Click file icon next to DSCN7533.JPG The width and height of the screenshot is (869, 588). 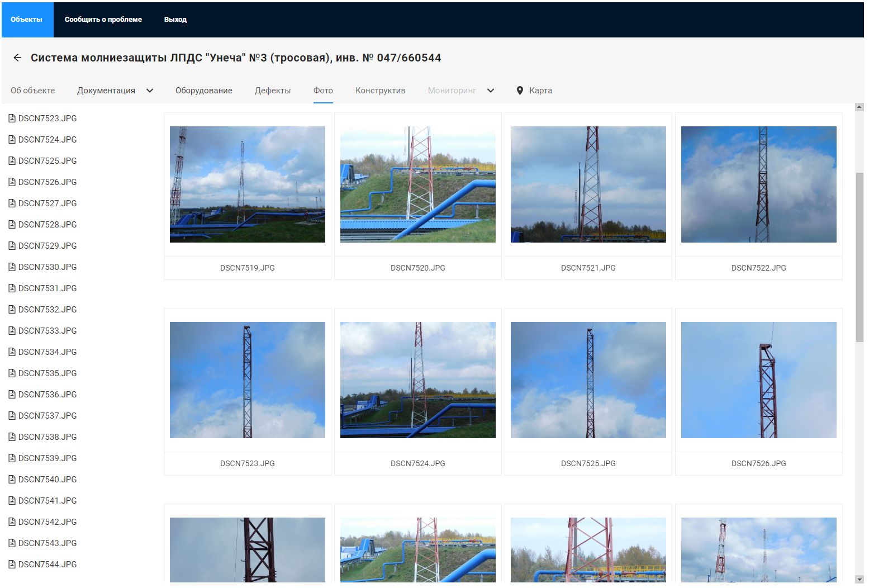pos(12,331)
